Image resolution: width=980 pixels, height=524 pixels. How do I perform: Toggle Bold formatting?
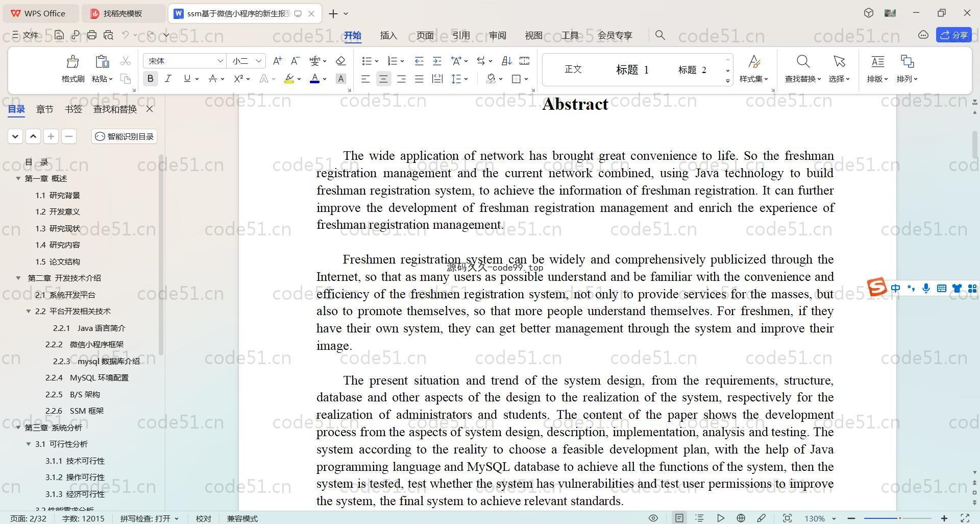[x=150, y=79]
